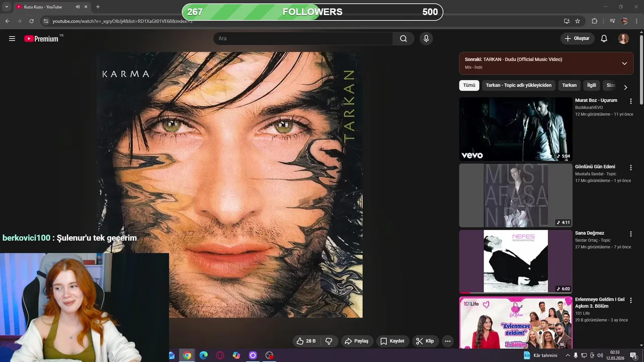Select the Tümü filter chip
Viewport: 644px width, 362px height.
point(469,85)
